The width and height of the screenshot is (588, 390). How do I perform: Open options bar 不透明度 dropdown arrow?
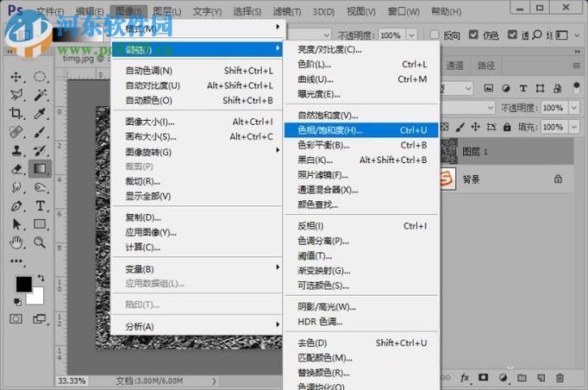pos(412,35)
